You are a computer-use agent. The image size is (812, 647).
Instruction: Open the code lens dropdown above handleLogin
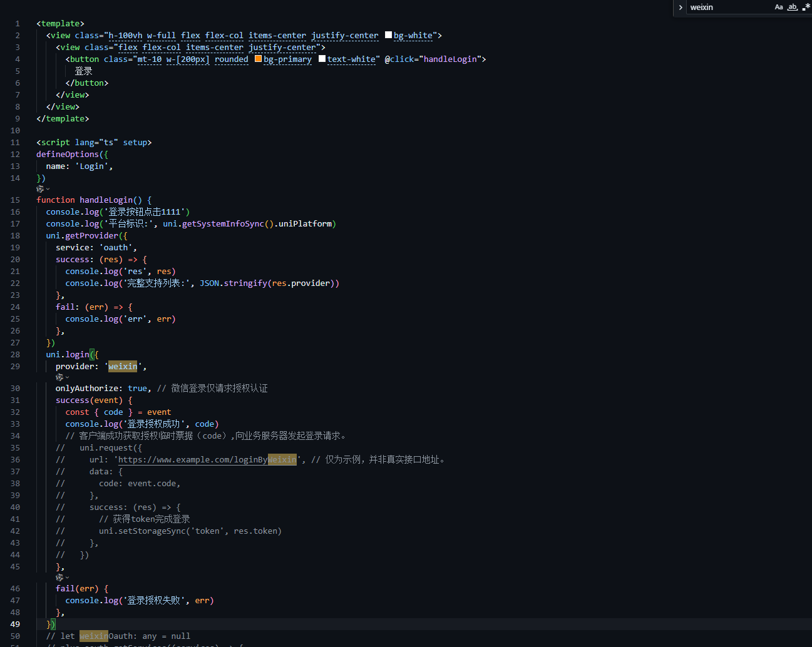(x=48, y=189)
